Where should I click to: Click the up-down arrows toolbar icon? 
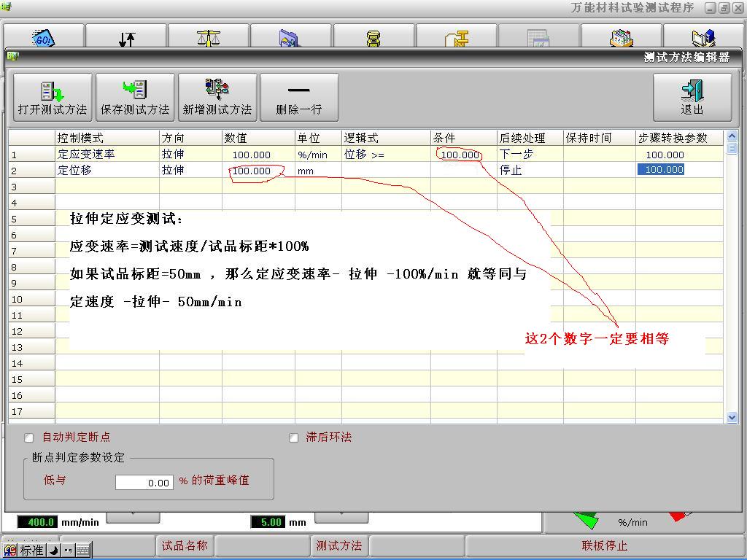[126, 39]
